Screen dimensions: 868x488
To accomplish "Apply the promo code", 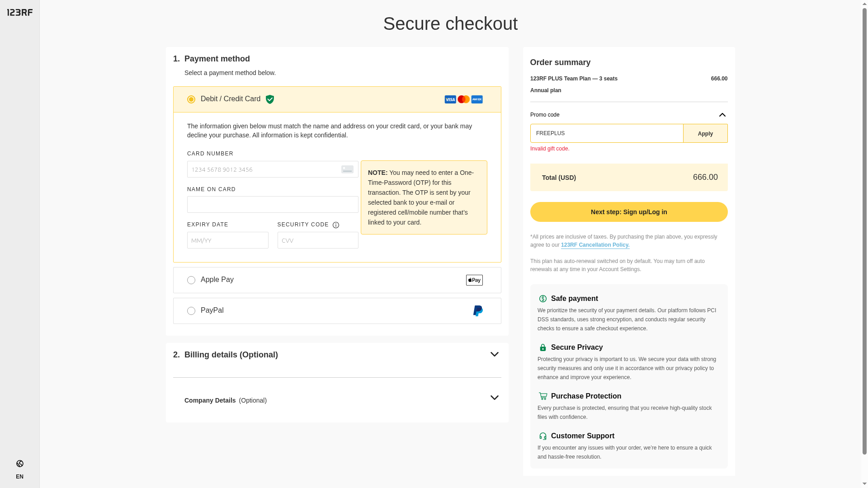I will point(705,134).
